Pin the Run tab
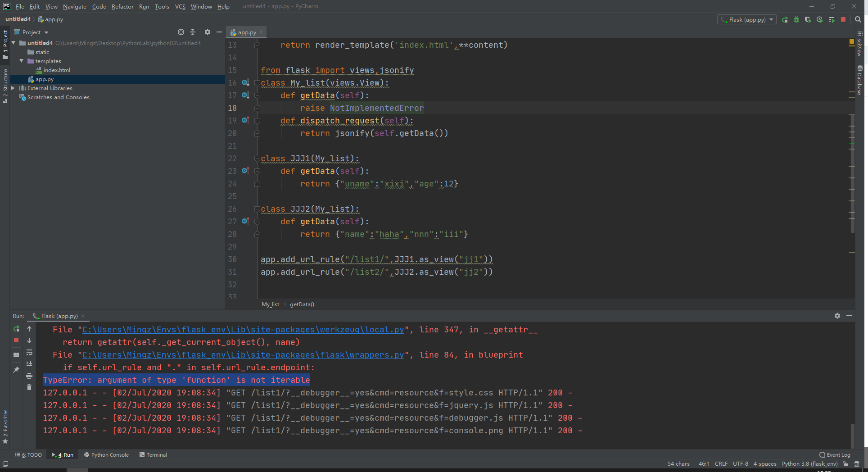Screen dimensions: 868x472 click(16, 370)
